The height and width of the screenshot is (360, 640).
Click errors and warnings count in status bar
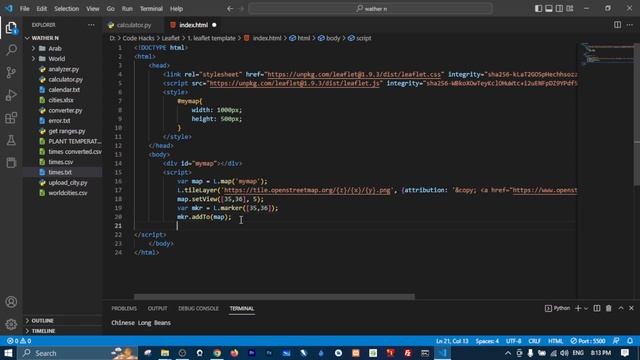tap(19, 341)
